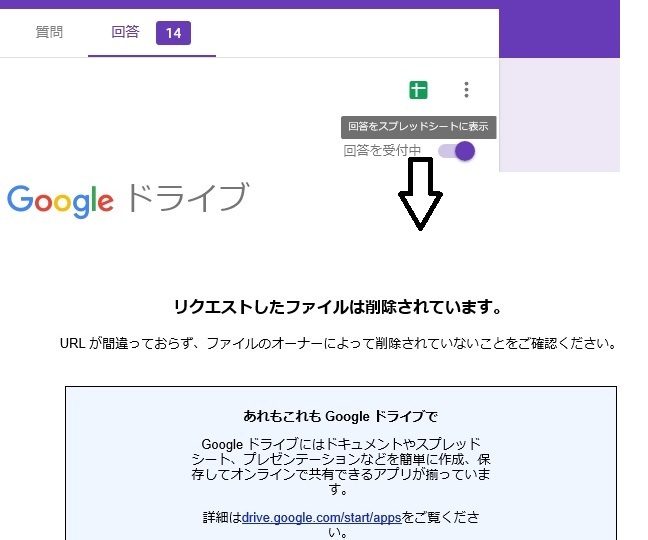Viewport: 648px width, 540px height.
Task: Open the 質問 tab
Action: click(49, 32)
